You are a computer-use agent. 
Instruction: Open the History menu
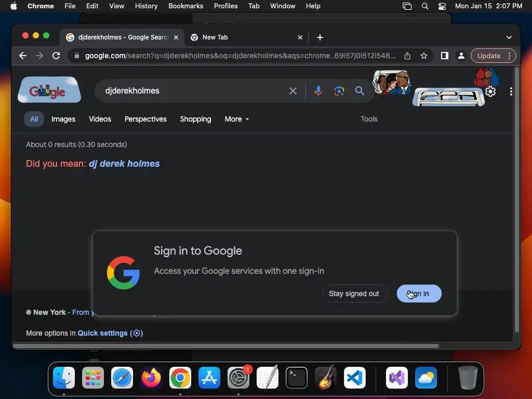pyautogui.click(x=146, y=6)
